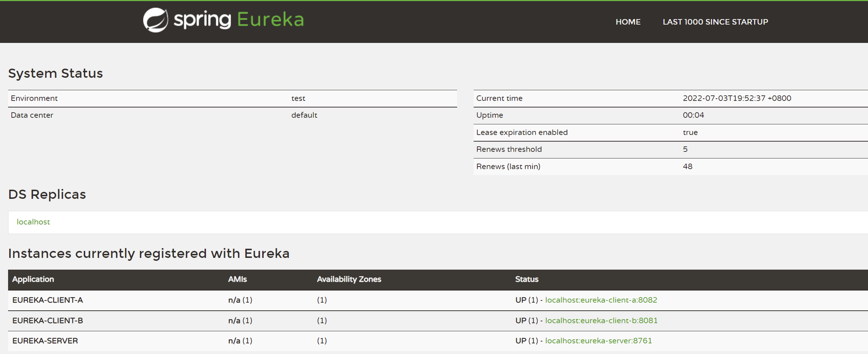Select UP (1) status of EUREKA-SERVER
The width and height of the screenshot is (868, 354).
point(527,341)
